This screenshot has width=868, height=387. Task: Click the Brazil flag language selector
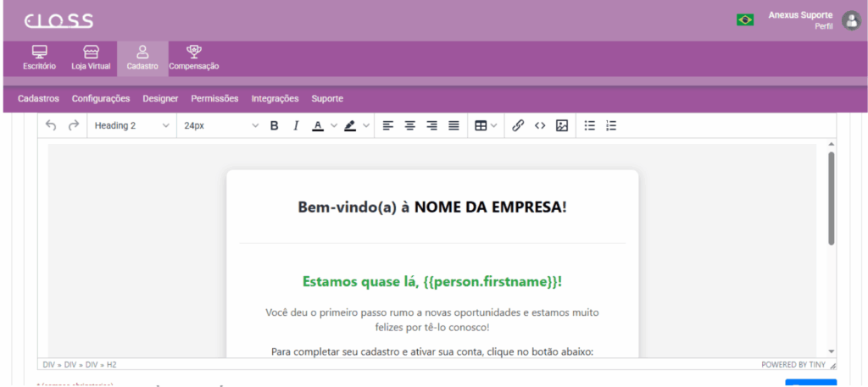(745, 19)
